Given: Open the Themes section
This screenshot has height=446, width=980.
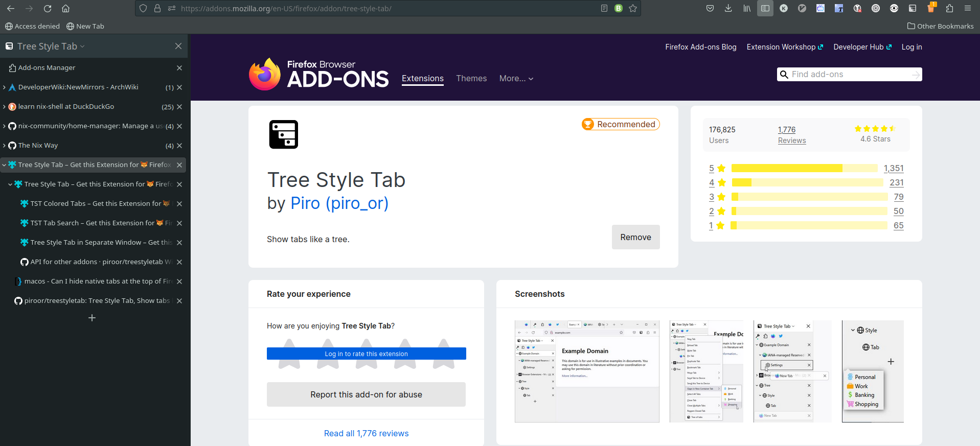Looking at the screenshot, I should coord(471,79).
